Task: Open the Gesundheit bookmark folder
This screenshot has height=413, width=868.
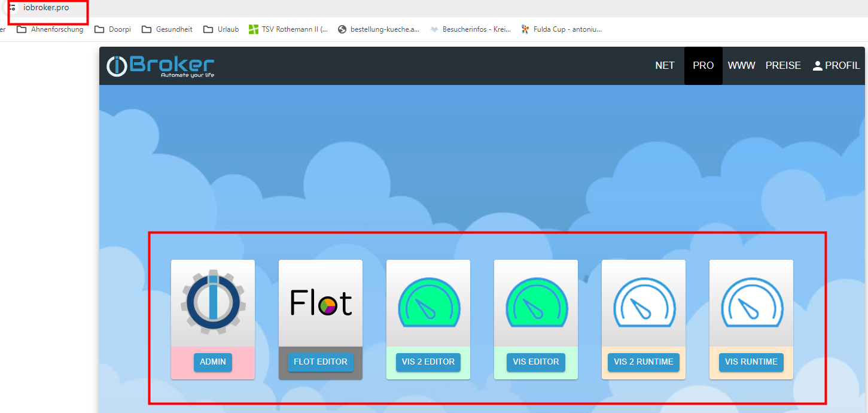Action: pos(167,29)
